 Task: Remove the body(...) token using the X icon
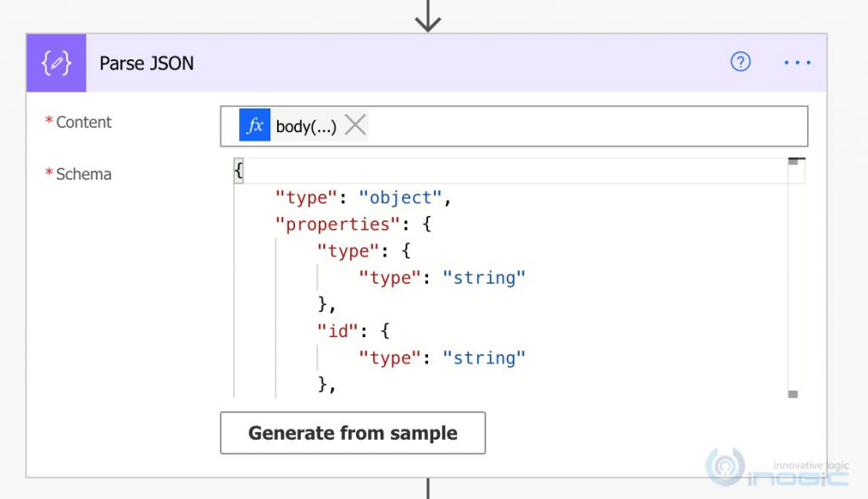[x=355, y=125]
